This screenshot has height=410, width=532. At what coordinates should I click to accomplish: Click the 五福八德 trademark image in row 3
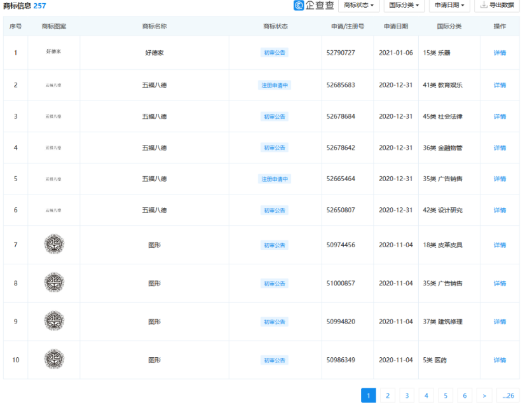tap(53, 116)
